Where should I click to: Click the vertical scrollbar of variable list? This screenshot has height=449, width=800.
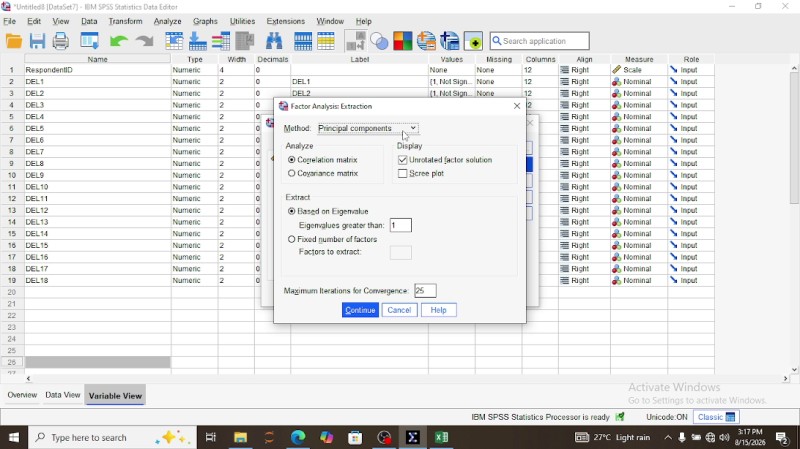tap(794, 138)
